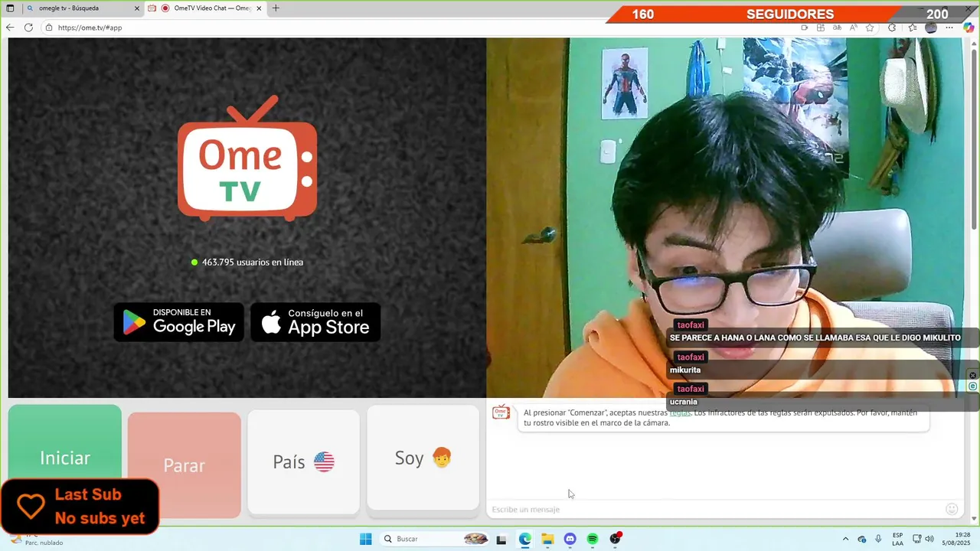Open Spotify from the taskbar
This screenshot has width=980, height=551.
click(593, 539)
